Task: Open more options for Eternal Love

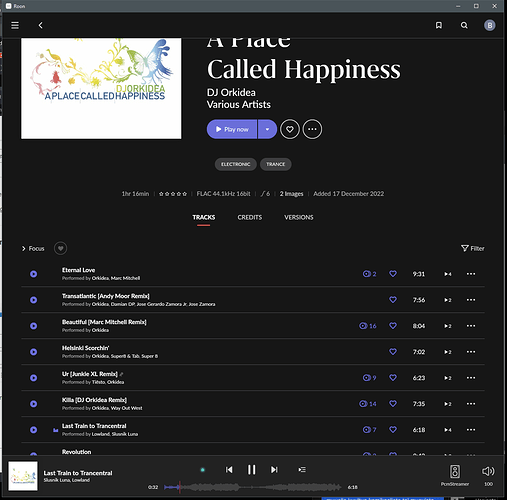Action: click(x=471, y=274)
